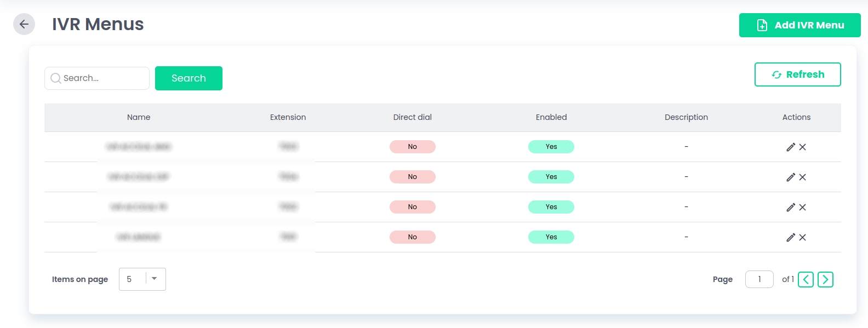Delete the first IVR menu row
The image size is (868, 328).
tap(802, 147)
